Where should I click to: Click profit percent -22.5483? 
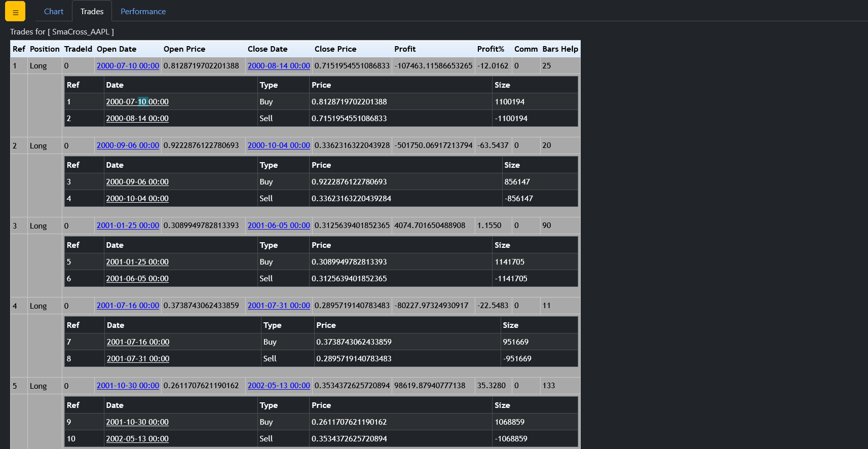pyautogui.click(x=493, y=306)
